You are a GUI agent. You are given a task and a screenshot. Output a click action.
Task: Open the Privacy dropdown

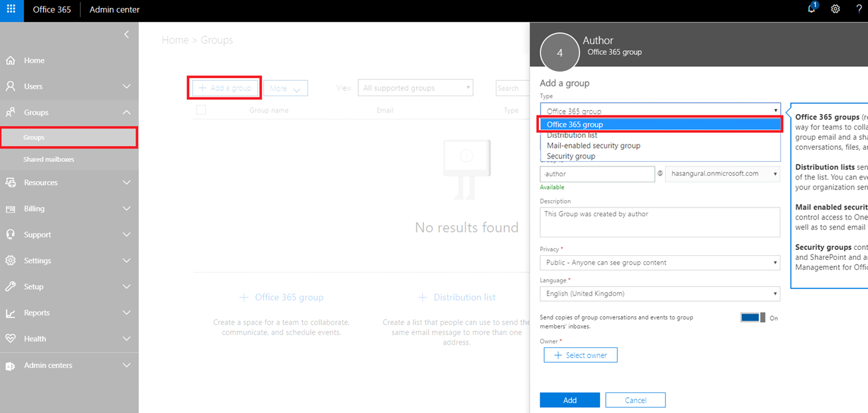[660, 263]
